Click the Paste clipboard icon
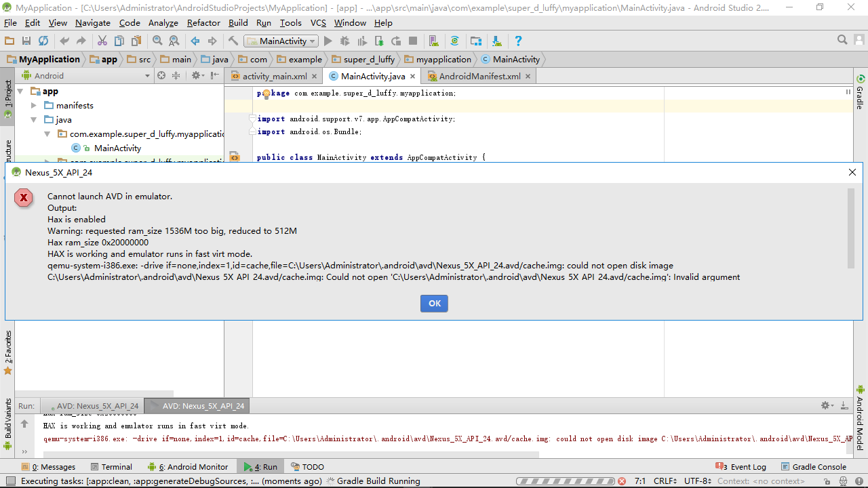The image size is (868, 488). point(136,41)
